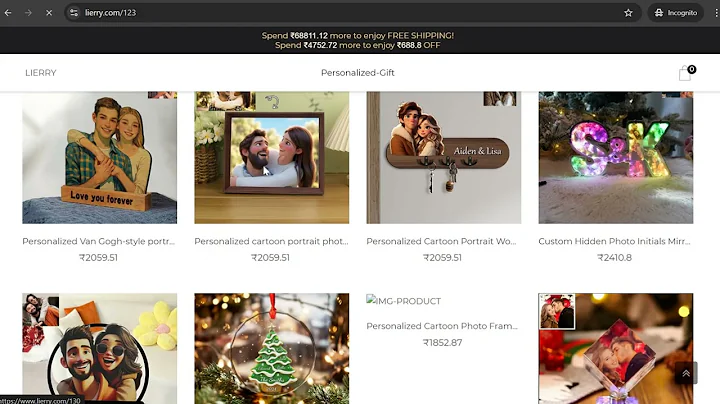This screenshot has height=404, width=720.
Task: Click the free shipping spend banner text
Action: click(358, 35)
